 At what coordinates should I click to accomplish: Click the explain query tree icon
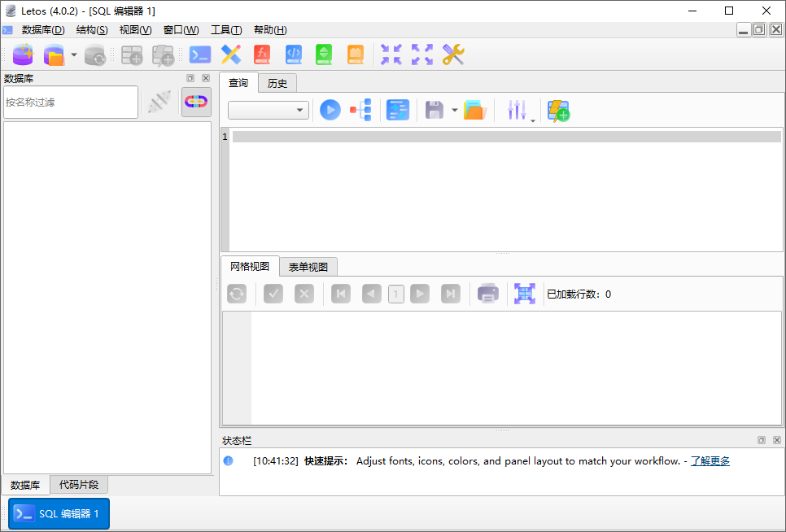(361, 110)
